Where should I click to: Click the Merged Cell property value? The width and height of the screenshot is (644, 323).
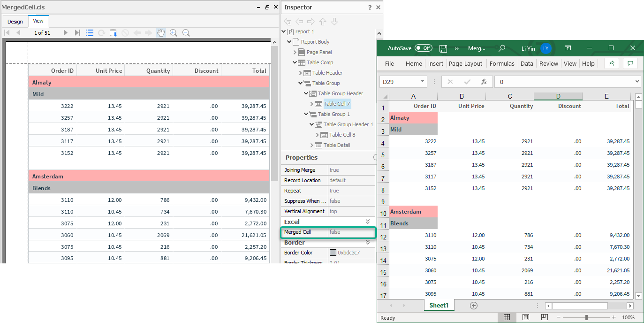coord(351,232)
